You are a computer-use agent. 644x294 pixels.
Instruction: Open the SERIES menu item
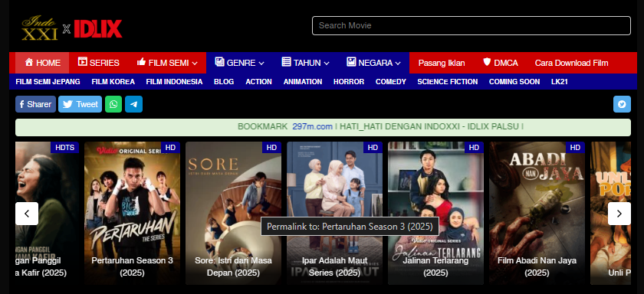(99, 63)
